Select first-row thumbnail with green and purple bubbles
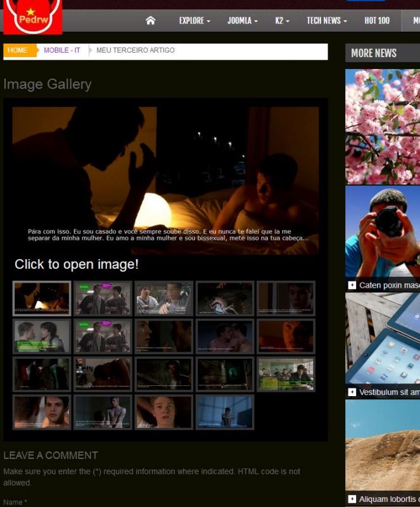420x507 pixels. click(x=103, y=298)
